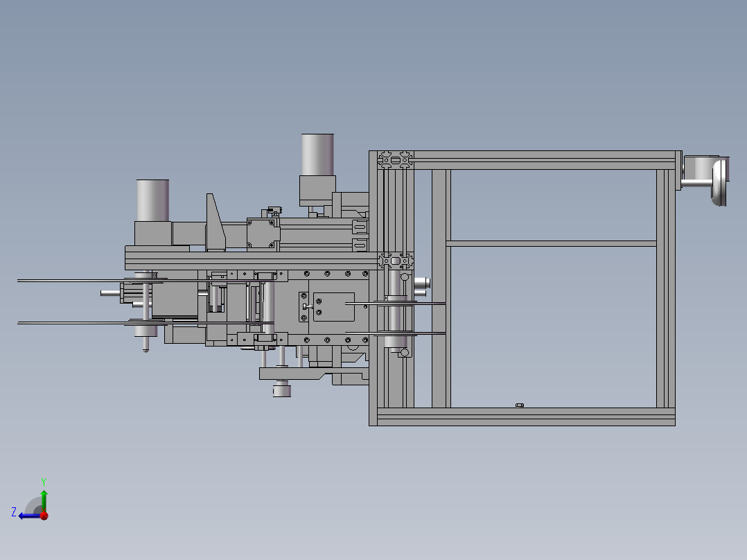Select the shorter cylinder on the left assembly
The height and width of the screenshot is (560, 747).
point(153,200)
